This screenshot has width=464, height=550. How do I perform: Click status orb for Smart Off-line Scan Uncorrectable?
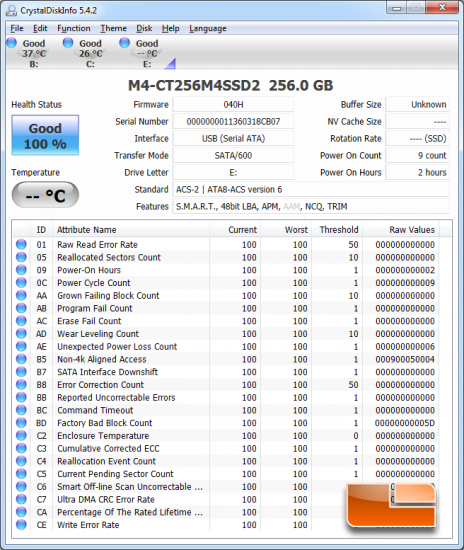pos(21,486)
